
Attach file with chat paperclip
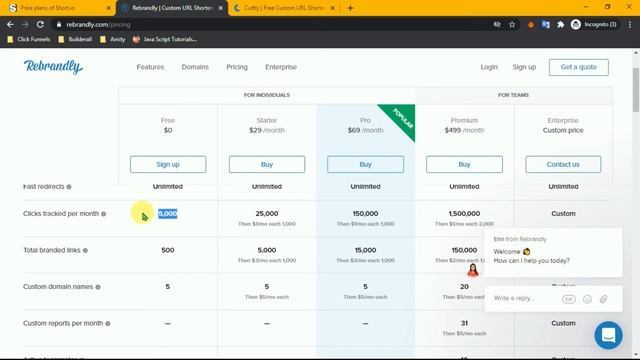[603, 299]
